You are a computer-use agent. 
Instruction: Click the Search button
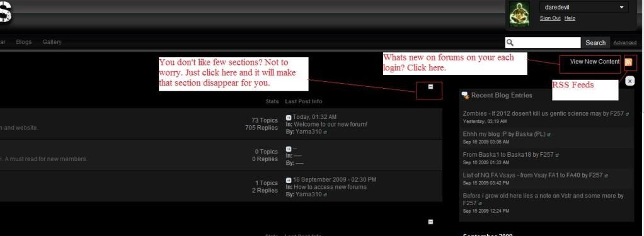(x=595, y=43)
